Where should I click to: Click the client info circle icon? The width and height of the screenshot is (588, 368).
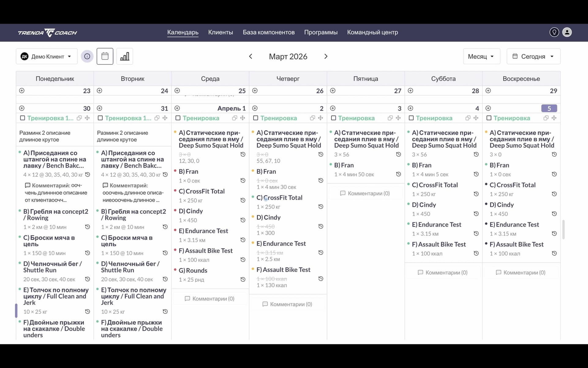[87, 56]
